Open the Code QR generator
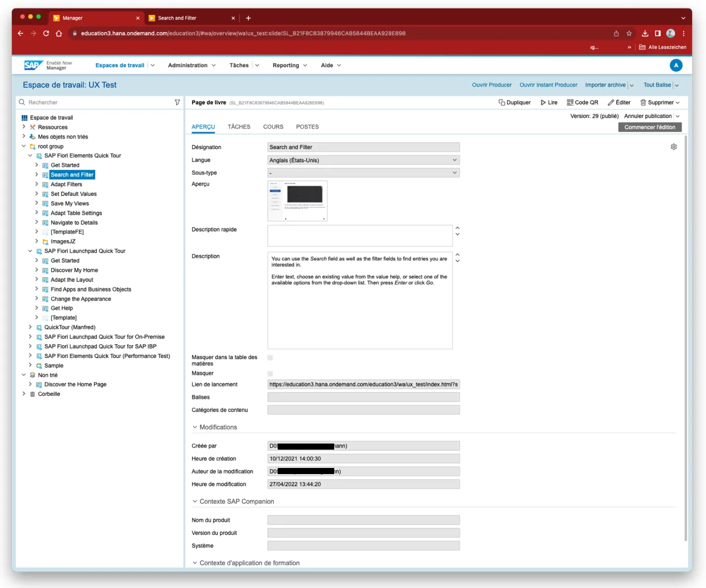706x588 pixels. (582, 102)
